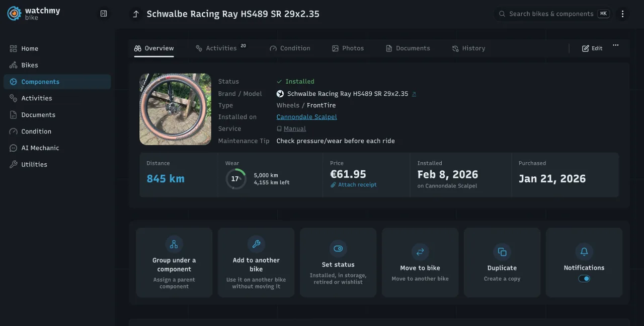Image resolution: width=644 pixels, height=326 pixels.
Task: Select the Overview tab
Action: [154, 48]
